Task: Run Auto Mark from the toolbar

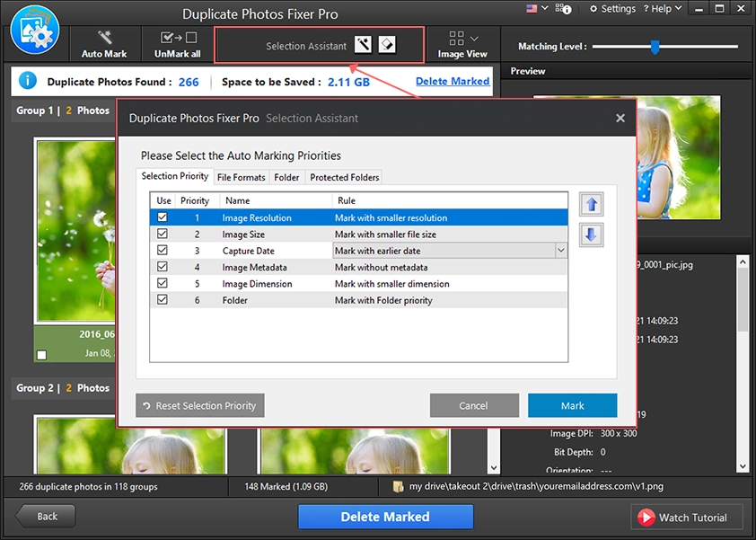Action: tap(104, 44)
